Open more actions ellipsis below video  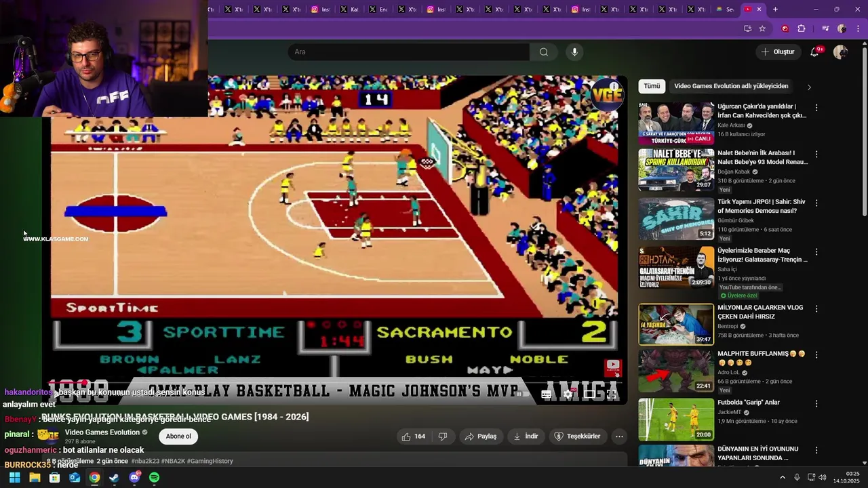click(619, 436)
